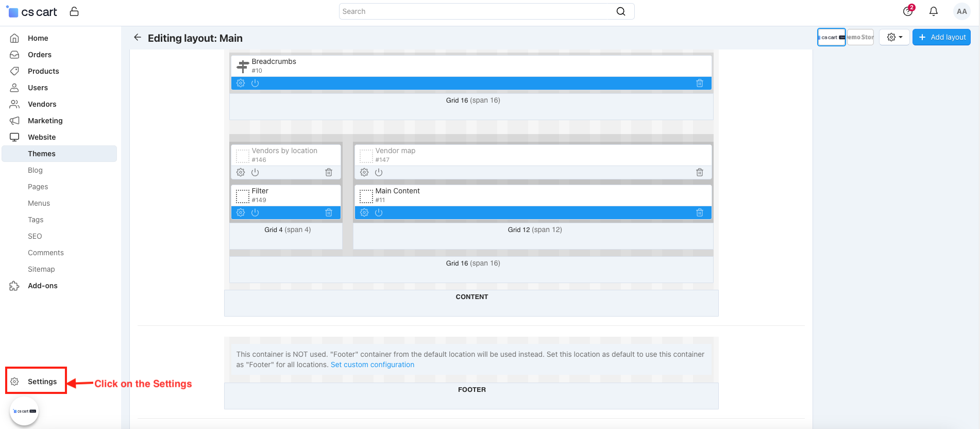Click the lock icon beside logo

click(74, 11)
